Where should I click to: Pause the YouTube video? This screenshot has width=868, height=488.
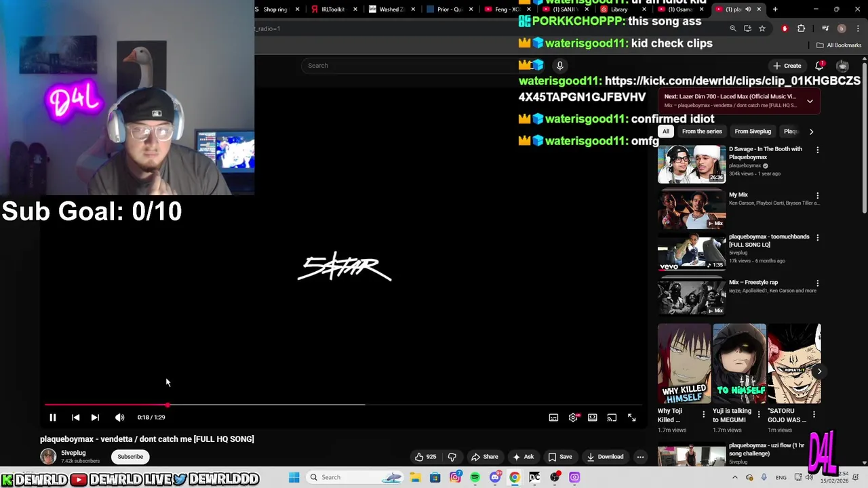click(x=52, y=418)
